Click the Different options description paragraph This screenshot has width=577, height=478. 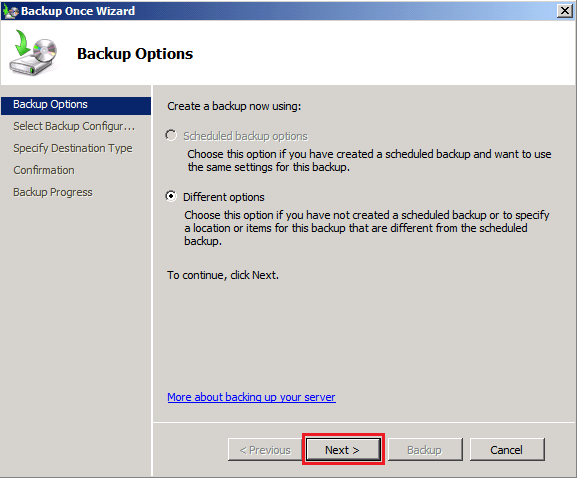[x=367, y=228]
